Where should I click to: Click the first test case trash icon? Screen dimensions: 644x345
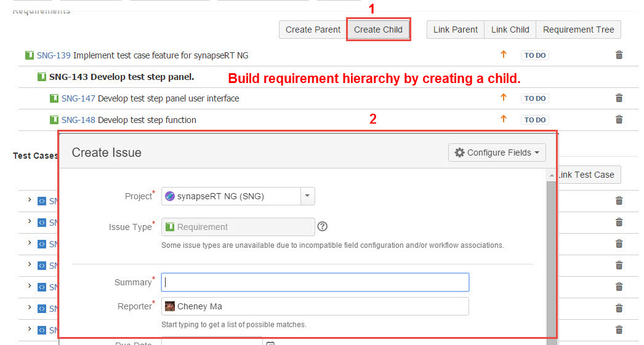point(619,200)
